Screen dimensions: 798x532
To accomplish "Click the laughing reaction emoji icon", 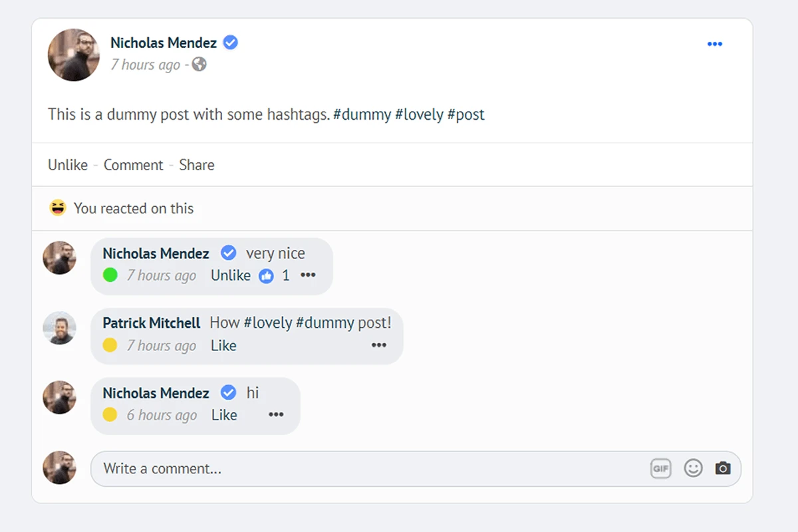I will tap(58, 208).
